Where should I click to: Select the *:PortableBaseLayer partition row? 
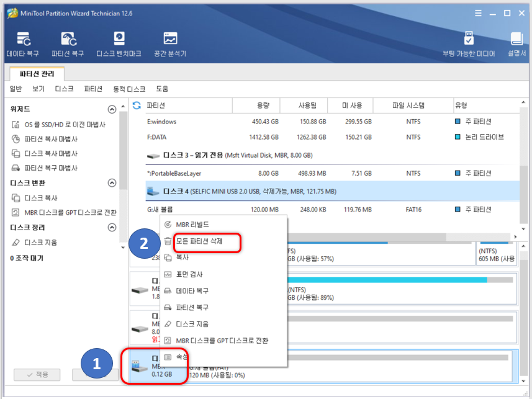[x=332, y=173]
